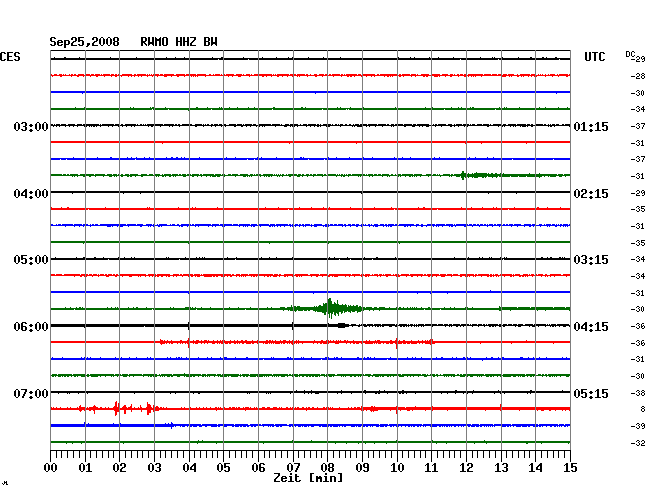650x494 pixels.
Task: Select the UTC header label
Action: pos(594,57)
